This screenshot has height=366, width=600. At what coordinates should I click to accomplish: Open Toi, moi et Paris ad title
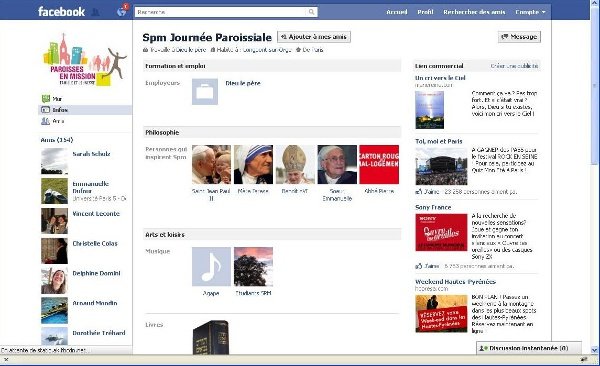click(439, 141)
